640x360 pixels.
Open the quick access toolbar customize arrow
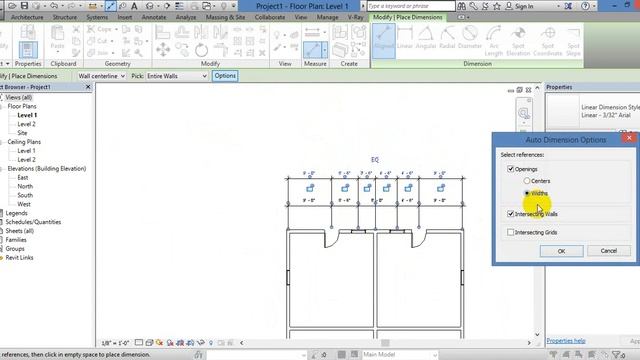pos(234,6)
